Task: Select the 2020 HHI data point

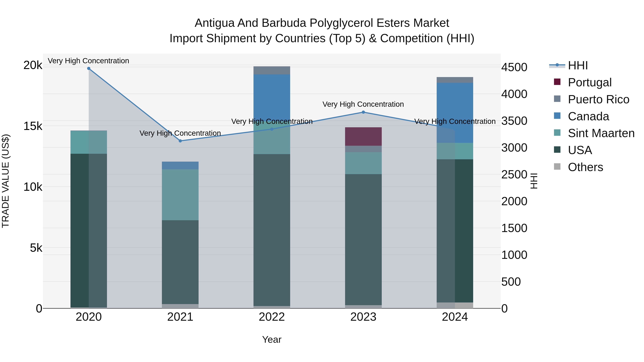Action: [89, 68]
